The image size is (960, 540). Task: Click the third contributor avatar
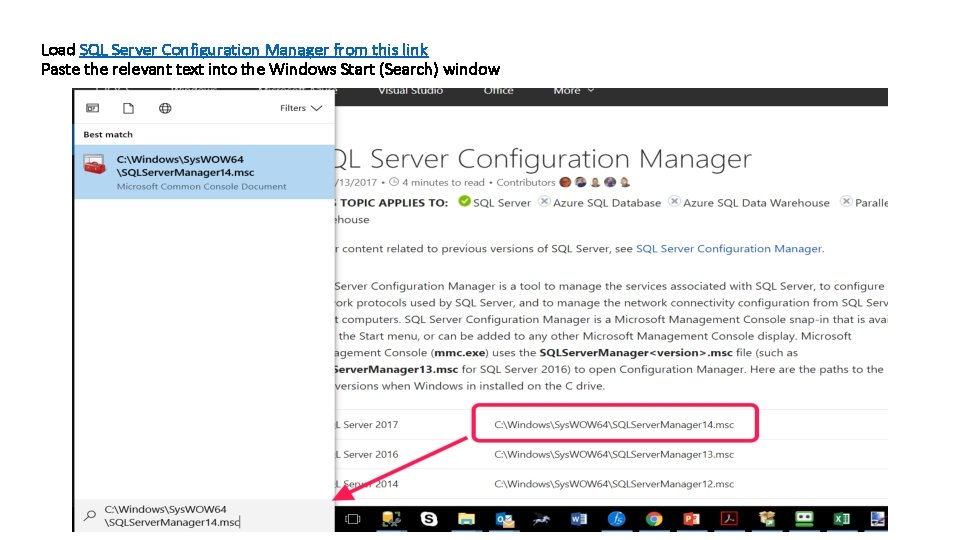pos(595,182)
